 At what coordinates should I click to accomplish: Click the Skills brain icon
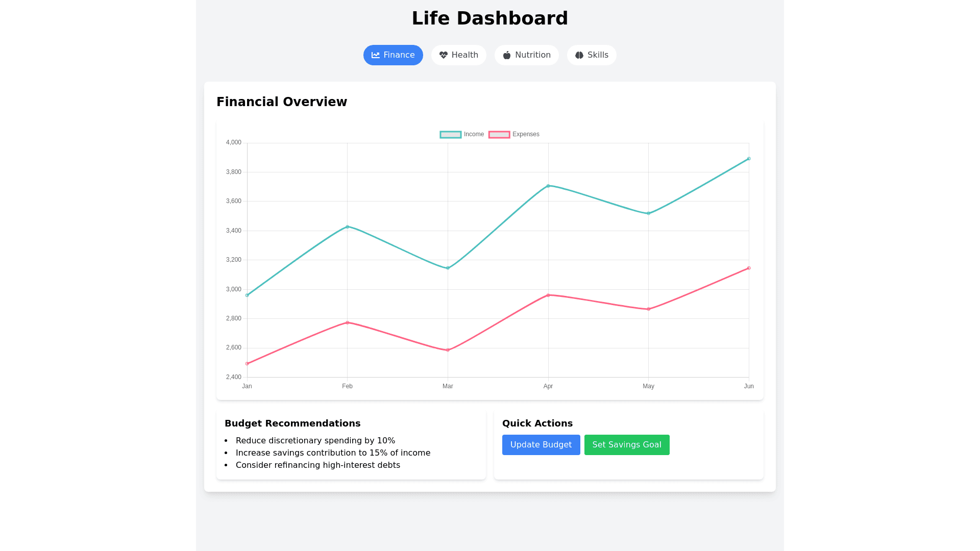point(579,55)
